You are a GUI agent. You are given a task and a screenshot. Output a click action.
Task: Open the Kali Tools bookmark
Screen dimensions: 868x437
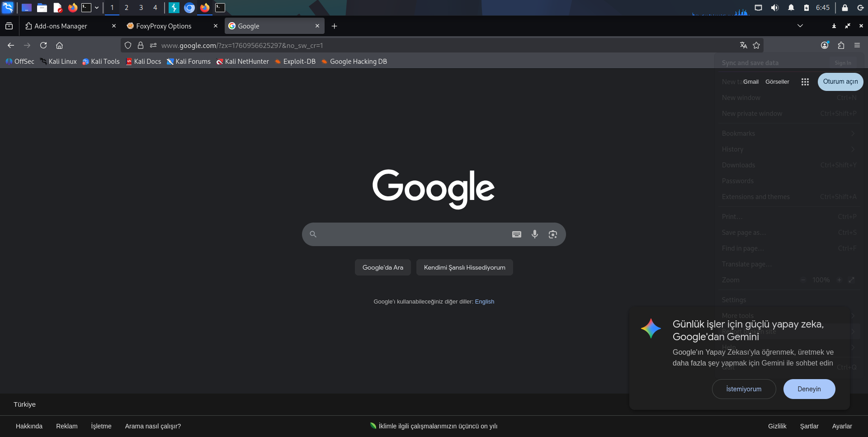pos(101,62)
